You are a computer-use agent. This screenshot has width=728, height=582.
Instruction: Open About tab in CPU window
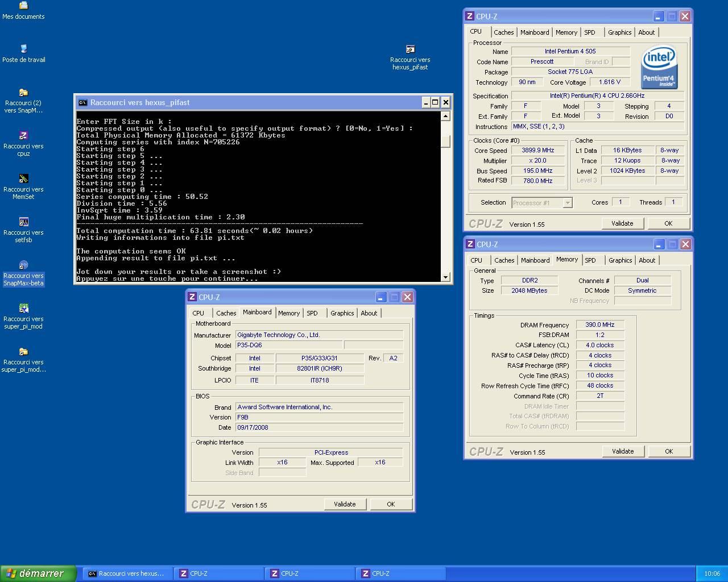coord(647,32)
